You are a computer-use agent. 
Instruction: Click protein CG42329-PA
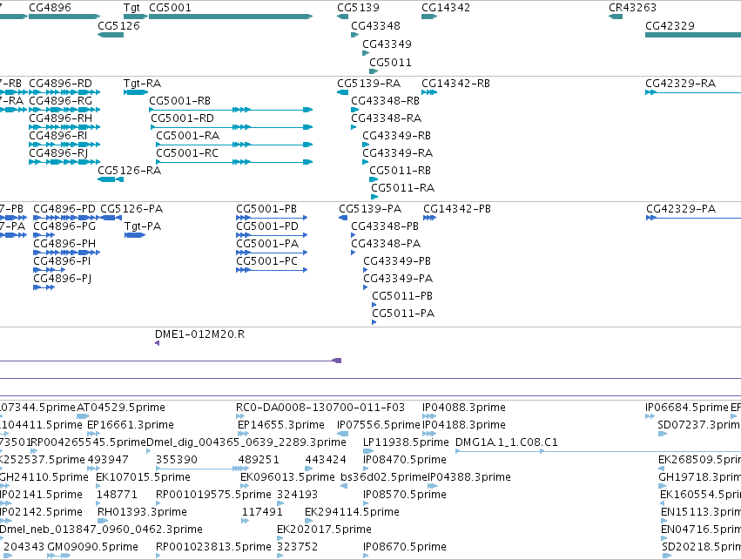(681, 209)
